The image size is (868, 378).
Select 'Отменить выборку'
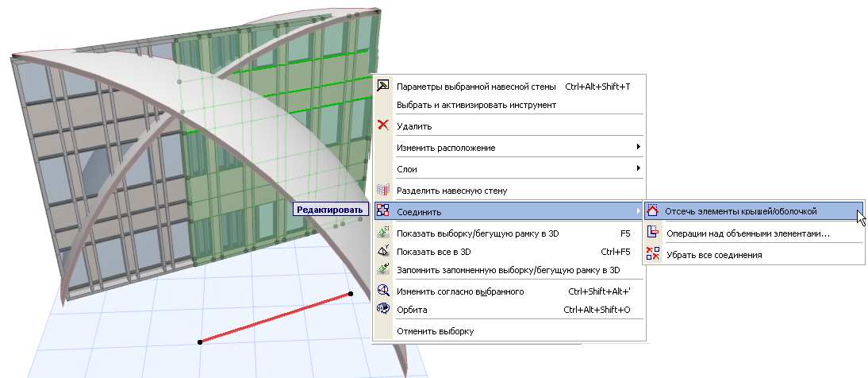(510, 331)
